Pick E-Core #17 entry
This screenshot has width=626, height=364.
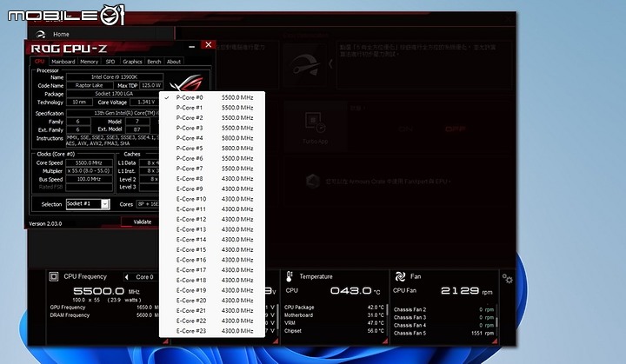tap(211, 270)
